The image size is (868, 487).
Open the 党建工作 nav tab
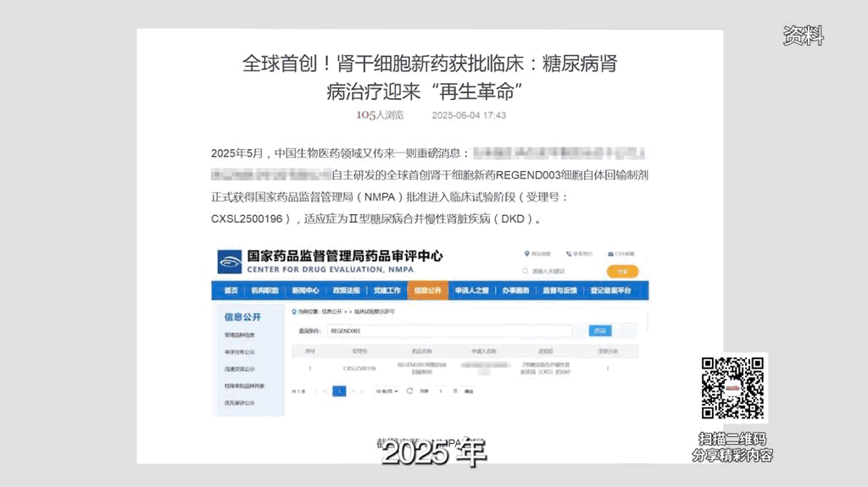(387, 291)
